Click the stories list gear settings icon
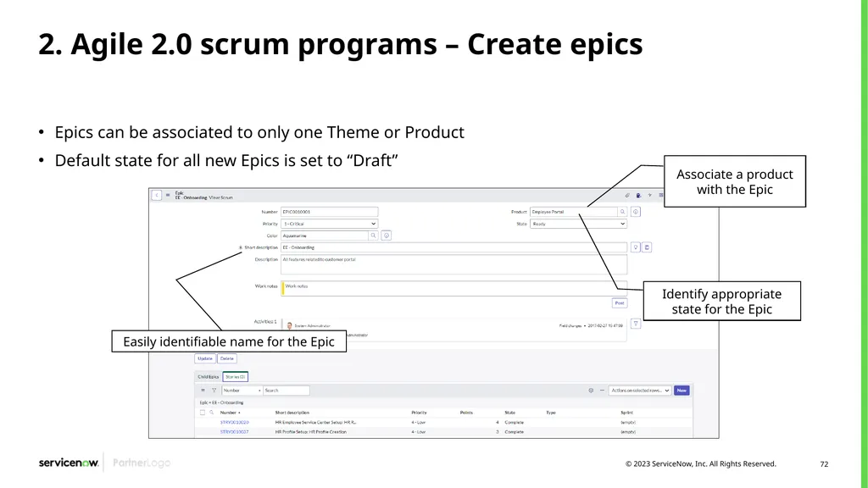Viewport: 868px width, 488px height. pos(591,391)
